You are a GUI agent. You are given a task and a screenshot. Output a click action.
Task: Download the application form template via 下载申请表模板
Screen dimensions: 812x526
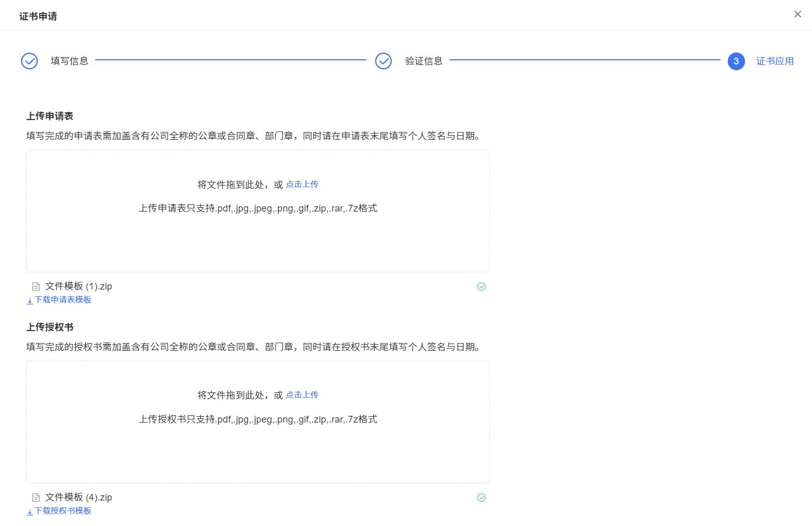pos(63,300)
